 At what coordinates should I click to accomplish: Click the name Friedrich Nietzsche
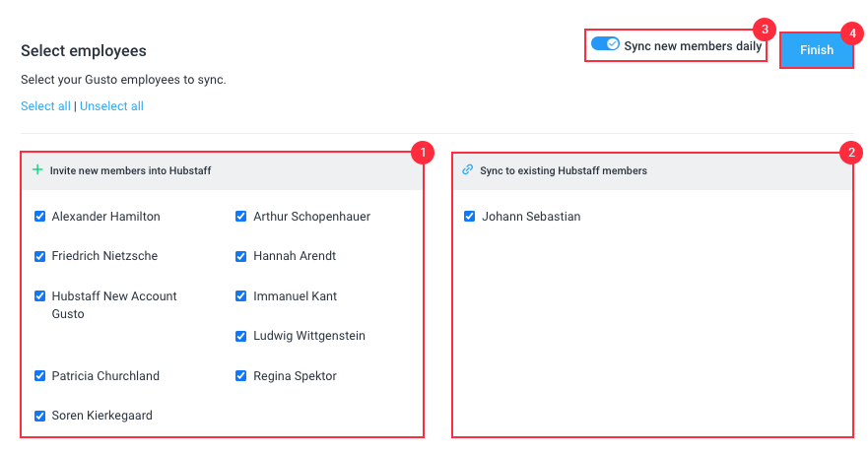pos(104,256)
